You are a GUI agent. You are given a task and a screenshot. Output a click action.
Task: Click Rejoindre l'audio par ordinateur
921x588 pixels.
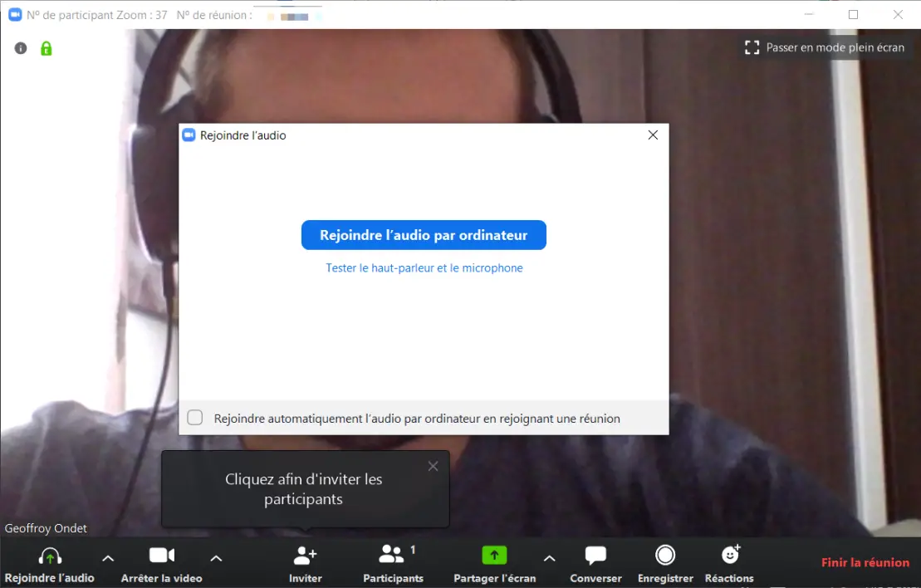tap(423, 235)
